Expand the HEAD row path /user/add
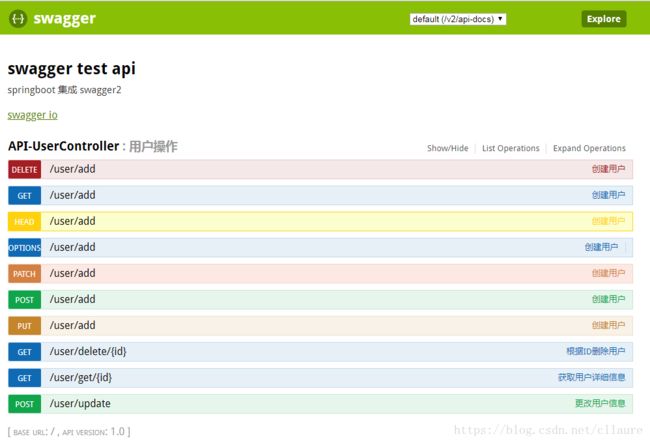This screenshot has height=443, width=650. pyautogui.click(x=73, y=221)
